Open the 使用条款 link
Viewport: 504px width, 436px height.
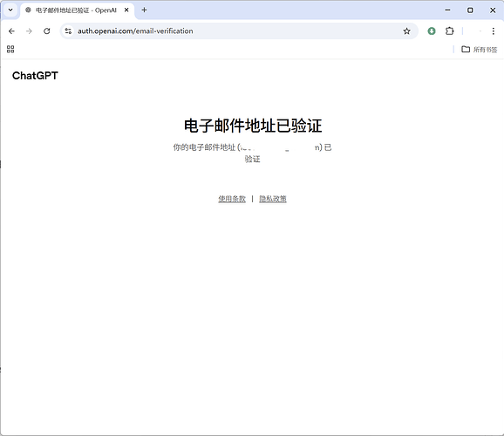point(232,199)
